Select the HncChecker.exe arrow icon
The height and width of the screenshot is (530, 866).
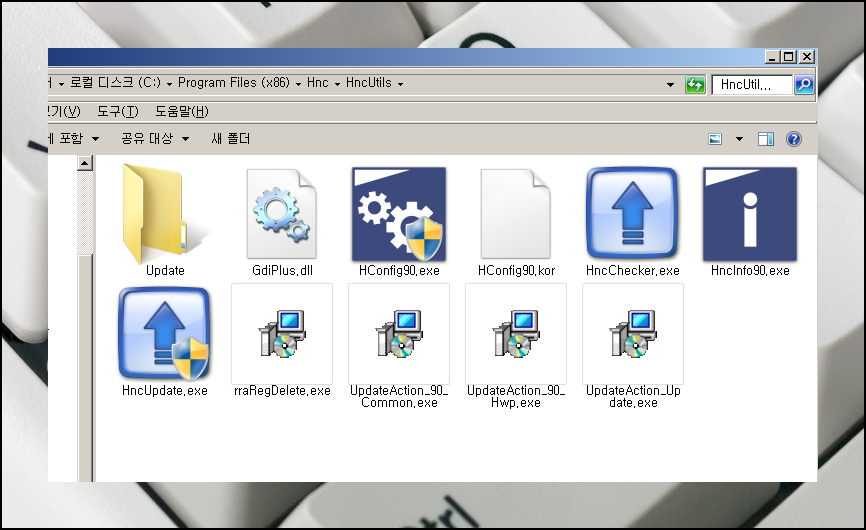pos(632,213)
